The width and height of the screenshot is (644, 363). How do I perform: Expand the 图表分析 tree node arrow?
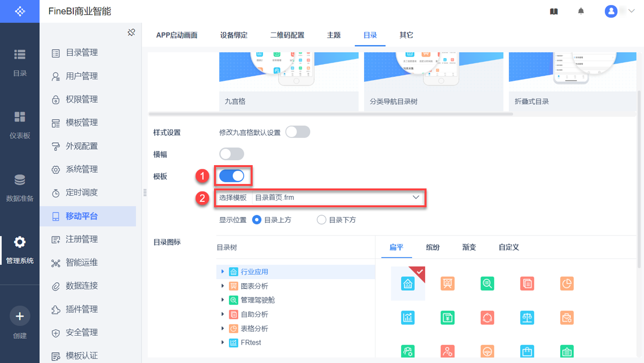pos(223,286)
